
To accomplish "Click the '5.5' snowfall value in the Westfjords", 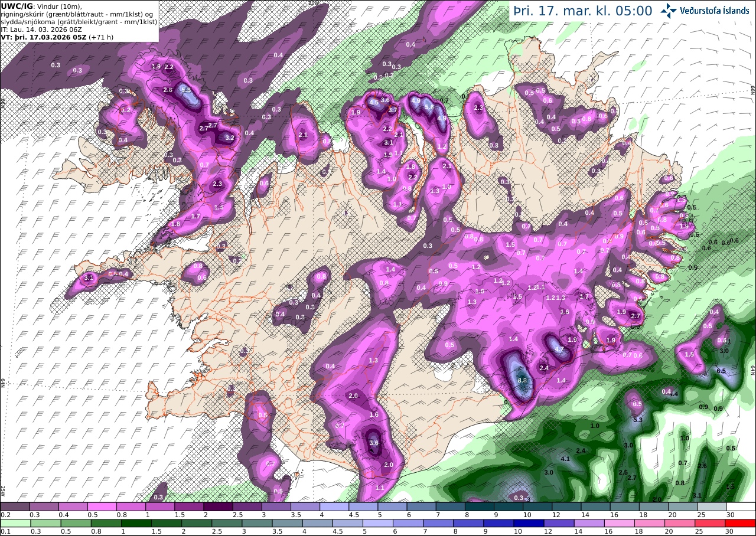I will tap(186, 90).
